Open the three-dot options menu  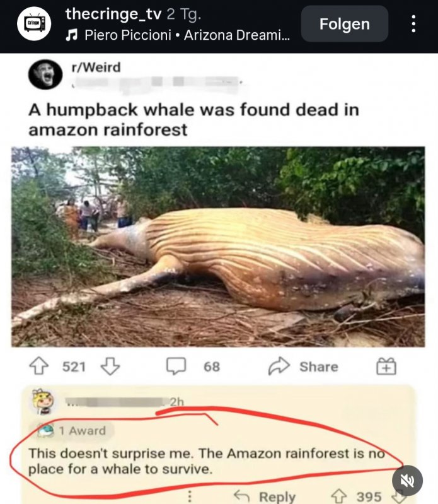(x=413, y=24)
